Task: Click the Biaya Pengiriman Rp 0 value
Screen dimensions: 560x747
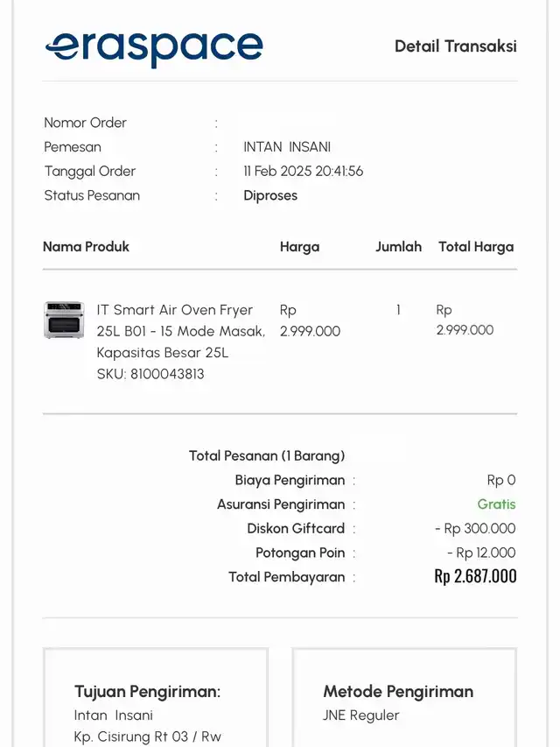Action: 501,480
